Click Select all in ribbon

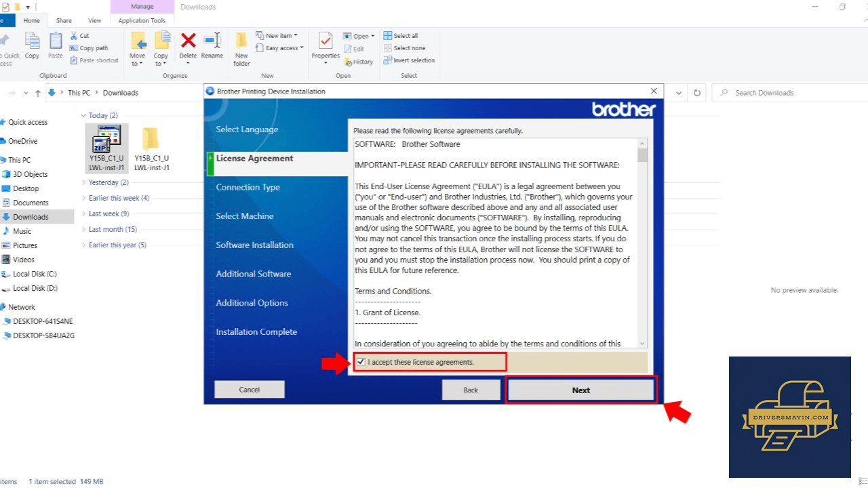(400, 36)
